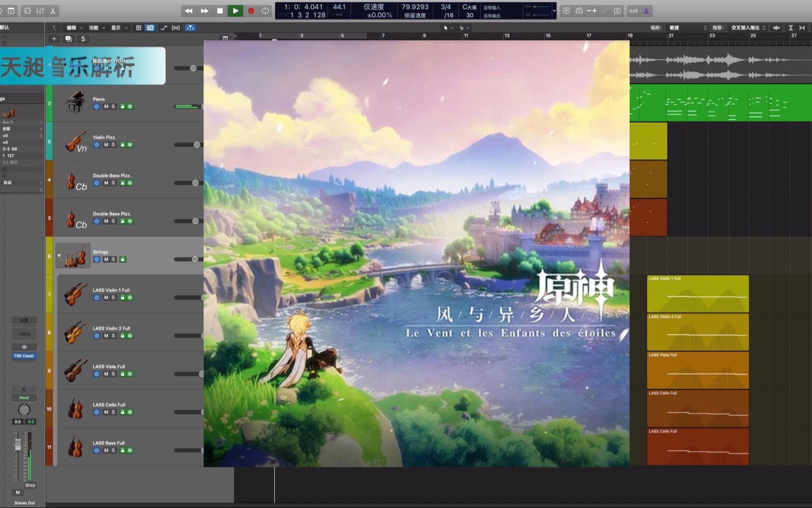This screenshot has width=812, height=508.
Task: Adjust the Piano track volume slider
Action: (189, 107)
